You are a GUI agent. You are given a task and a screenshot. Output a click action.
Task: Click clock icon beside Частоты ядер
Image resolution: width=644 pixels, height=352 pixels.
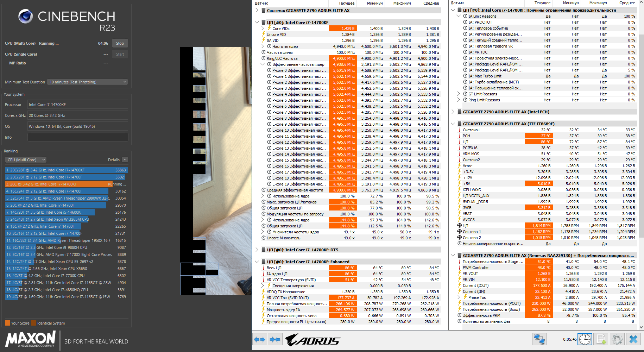[x=269, y=46]
